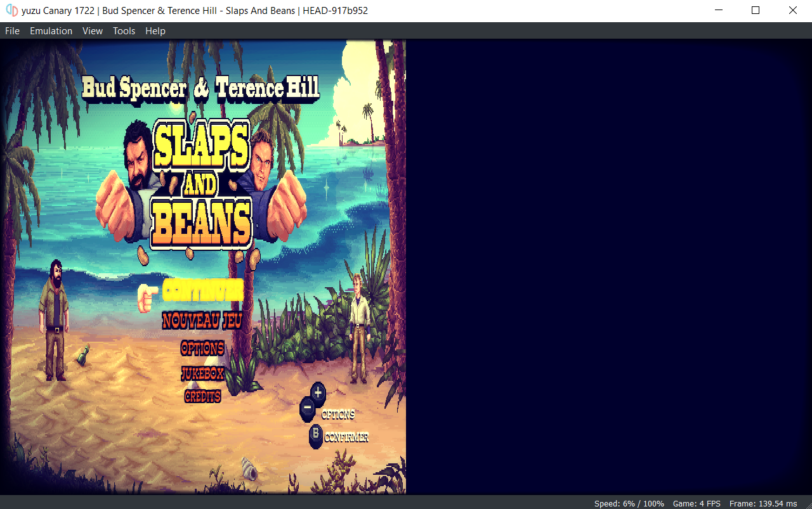
Task: Open the Emulation menu
Action: pyautogui.click(x=51, y=31)
